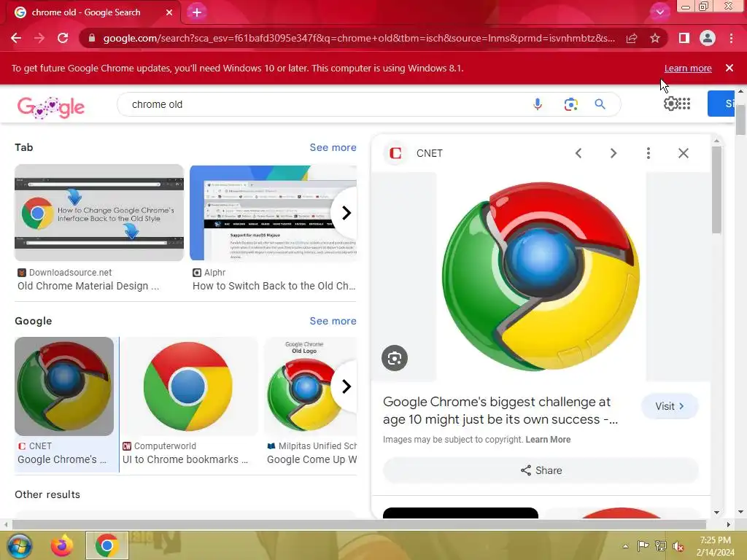Click the CNET source name in preview panel
This screenshot has width=747, height=560.
click(x=429, y=153)
